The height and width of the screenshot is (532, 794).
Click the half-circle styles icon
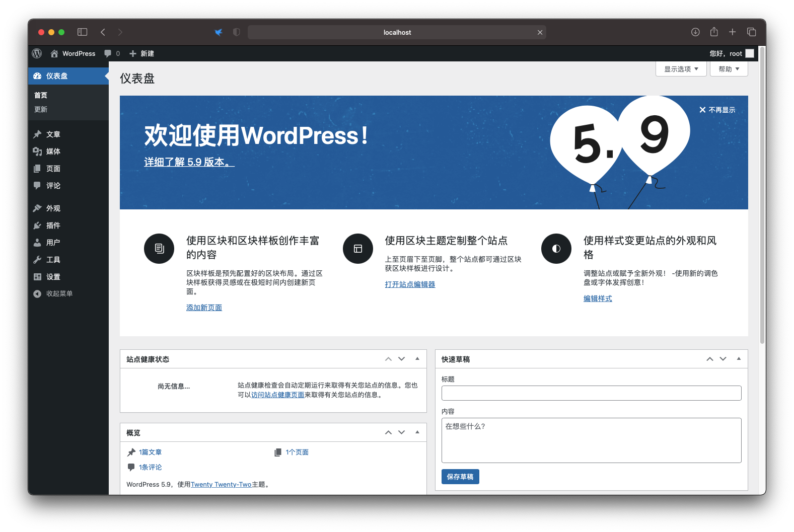pyautogui.click(x=556, y=249)
